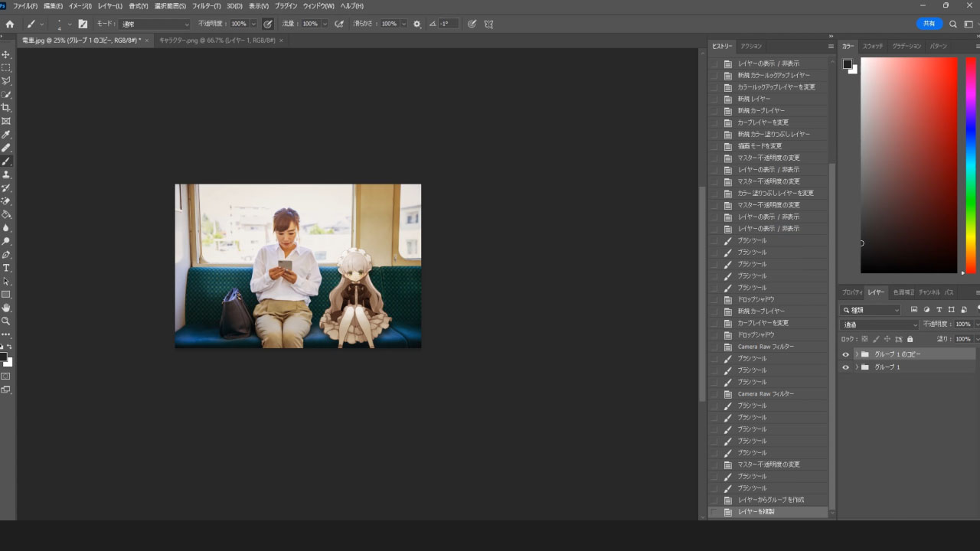Open the smoothing 滑らかさ dropdown
Viewport: 980px width, 551px height.
pyautogui.click(x=404, y=24)
